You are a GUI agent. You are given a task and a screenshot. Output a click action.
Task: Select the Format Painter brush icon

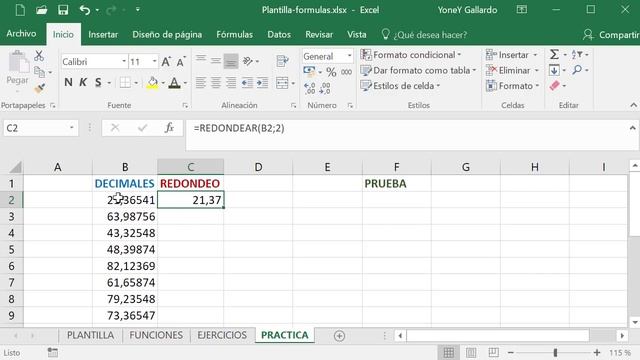40,88
